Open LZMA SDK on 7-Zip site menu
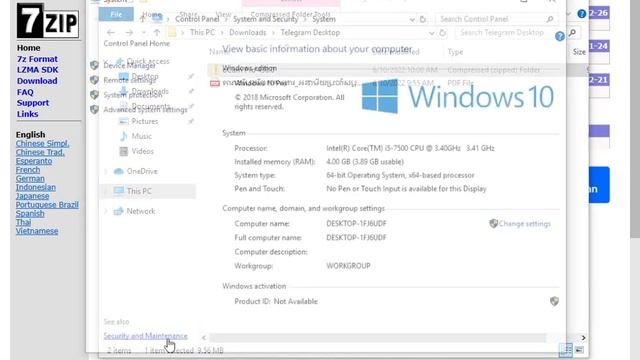640x360 pixels. (38, 70)
